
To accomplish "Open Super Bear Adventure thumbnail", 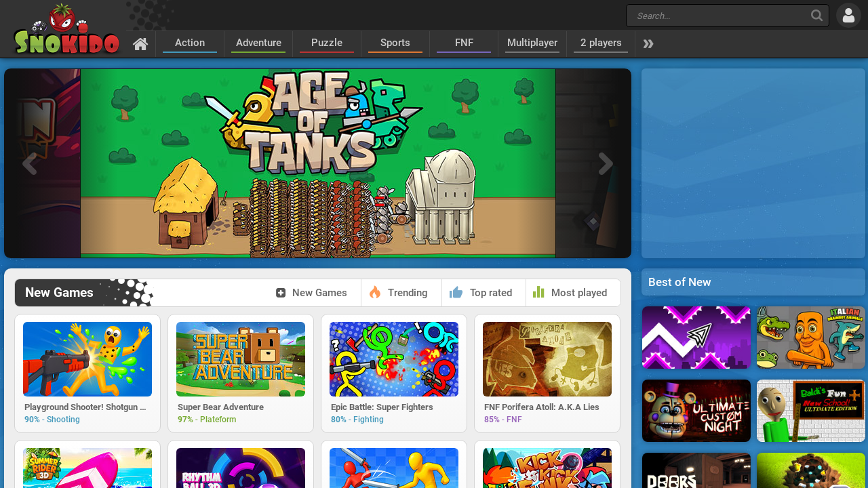I will 241,359.
